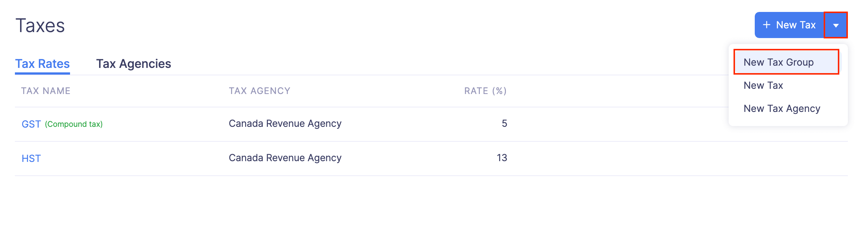This screenshot has width=868, height=238.
Task: Click the Taxes page heading
Action: click(x=40, y=26)
